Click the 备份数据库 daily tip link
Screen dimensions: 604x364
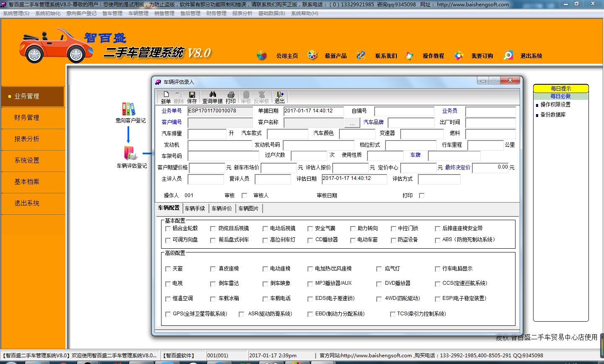(x=553, y=114)
